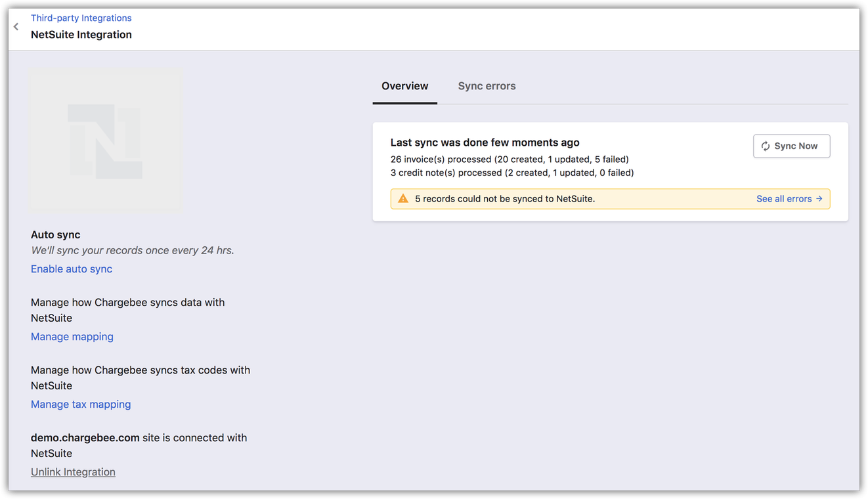Screen dimensions: 868x499
Task: Click the arrow icon beside See all errors
Action: pyautogui.click(x=819, y=199)
